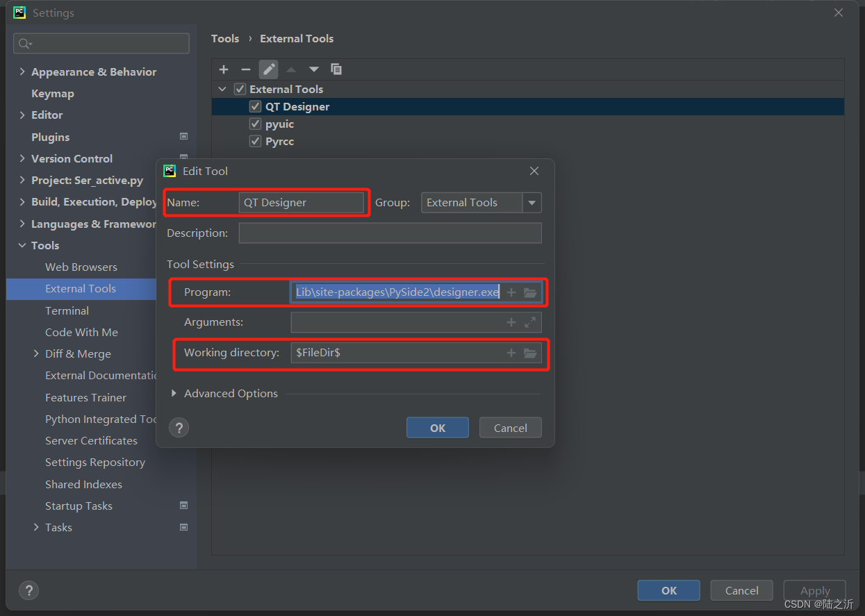Close the Edit Tool dialog
This screenshot has width=865, height=616.
(x=534, y=171)
